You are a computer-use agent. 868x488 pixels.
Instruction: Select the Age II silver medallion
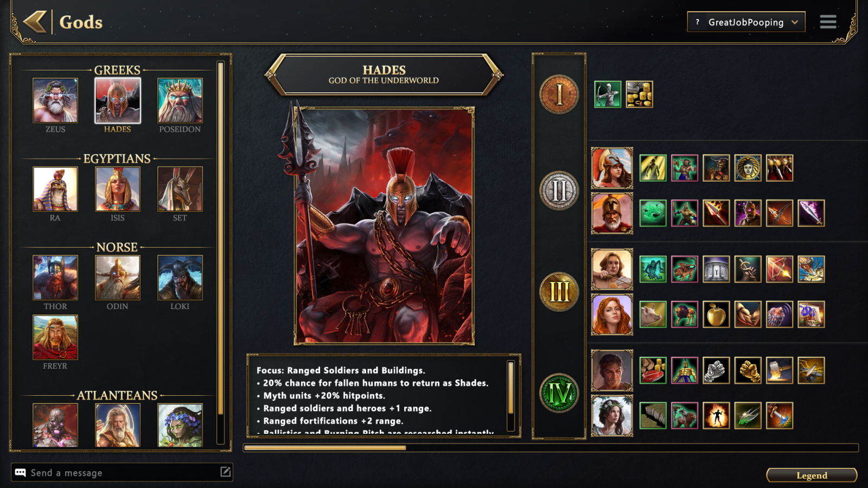point(559,191)
